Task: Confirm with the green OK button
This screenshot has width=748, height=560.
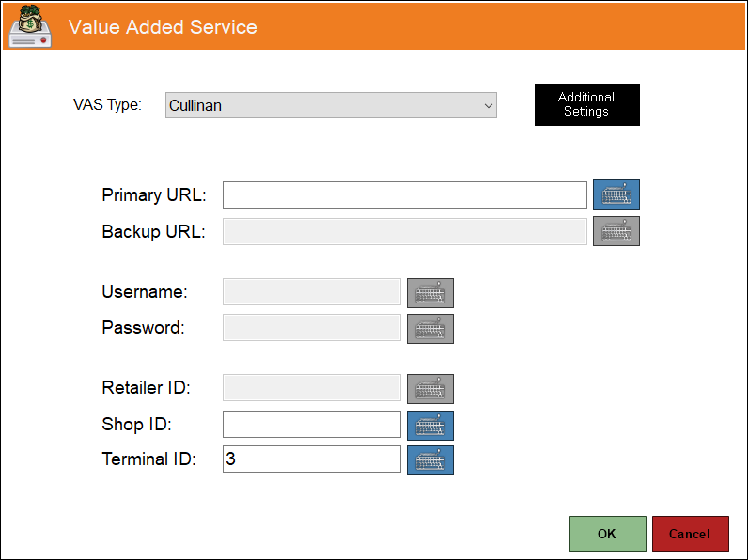Action: (x=607, y=534)
